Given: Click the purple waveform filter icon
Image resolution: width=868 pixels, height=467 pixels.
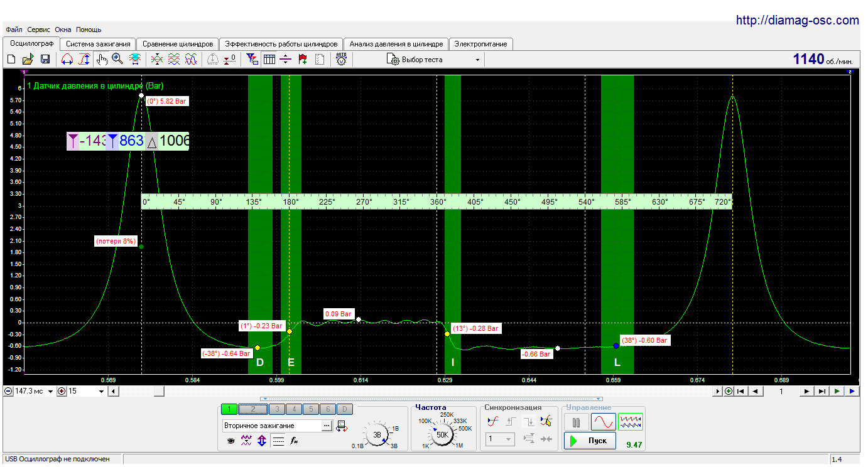Looking at the screenshot, I should pos(246,441).
